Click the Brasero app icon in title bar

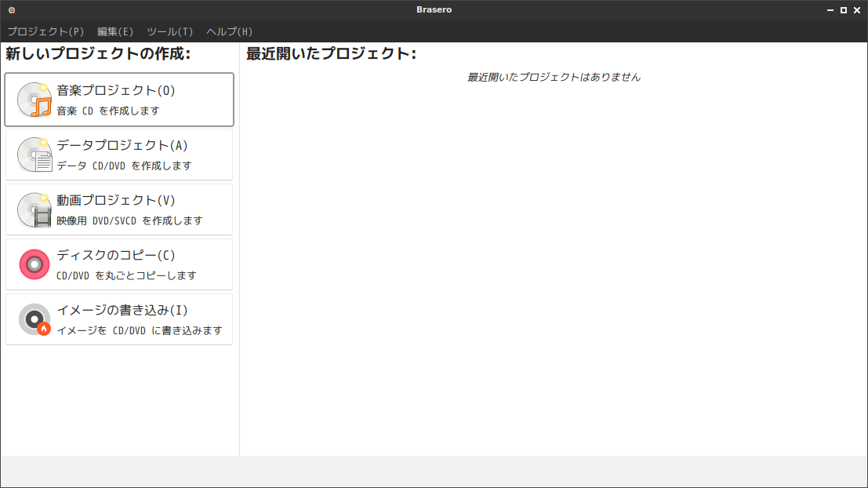pos(12,10)
